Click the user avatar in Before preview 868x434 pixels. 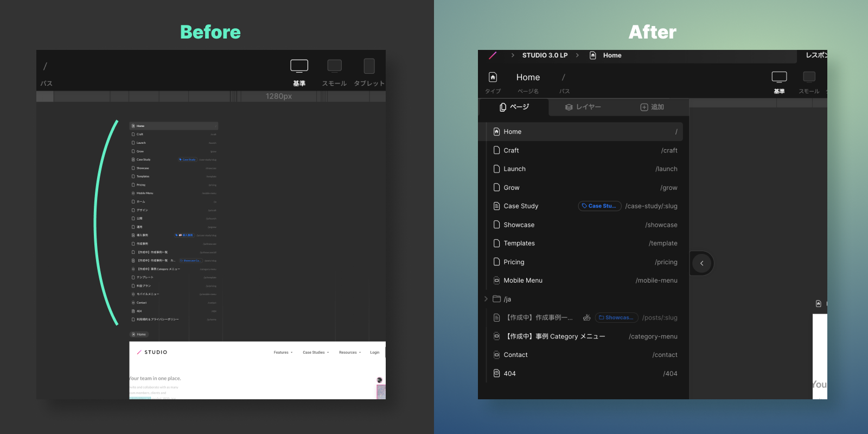coord(380,380)
